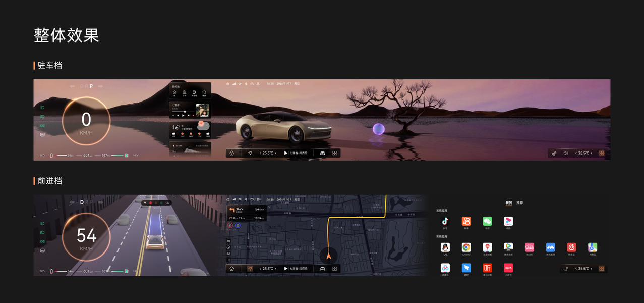Launch the WeChat (微信) app
644x303 pixels.
[x=487, y=221]
